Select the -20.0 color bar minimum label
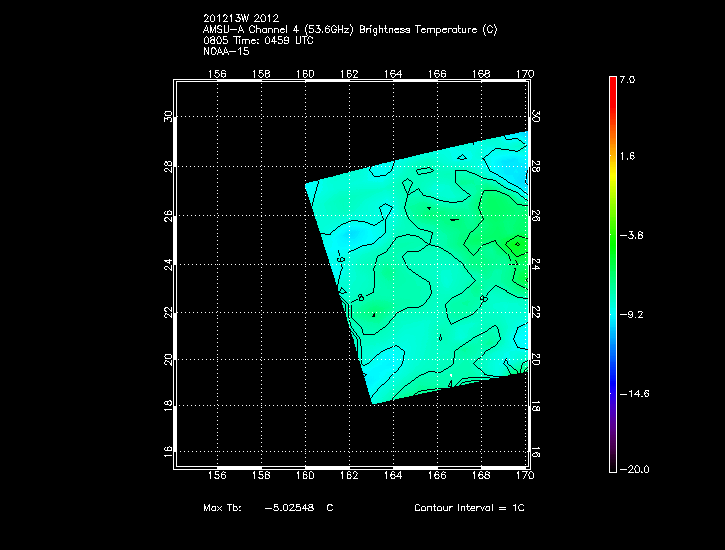Screen dimensions: 725x550 click(x=632, y=470)
